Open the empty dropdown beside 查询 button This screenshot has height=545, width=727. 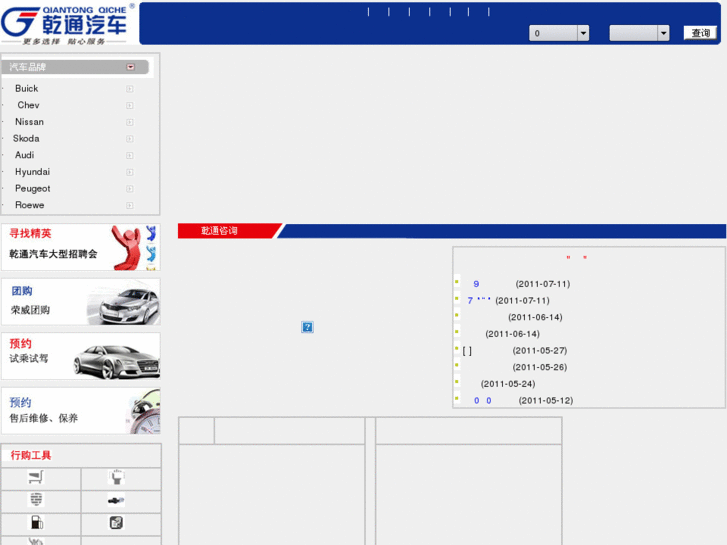point(639,33)
